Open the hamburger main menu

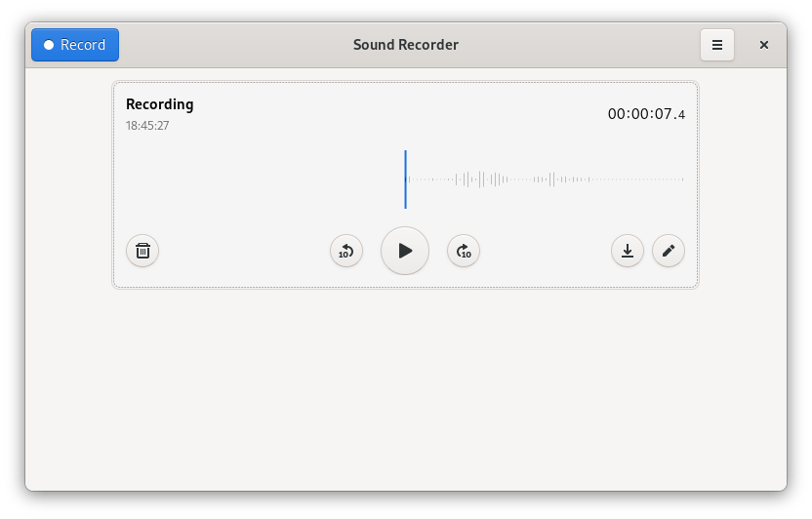pyautogui.click(x=716, y=45)
